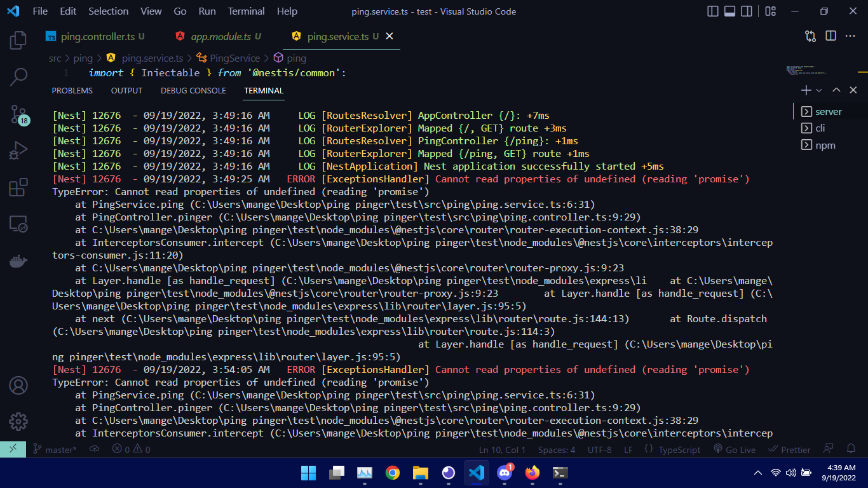Open the master branch picker
The image size is (868, 488).
[x=55, y=449]
